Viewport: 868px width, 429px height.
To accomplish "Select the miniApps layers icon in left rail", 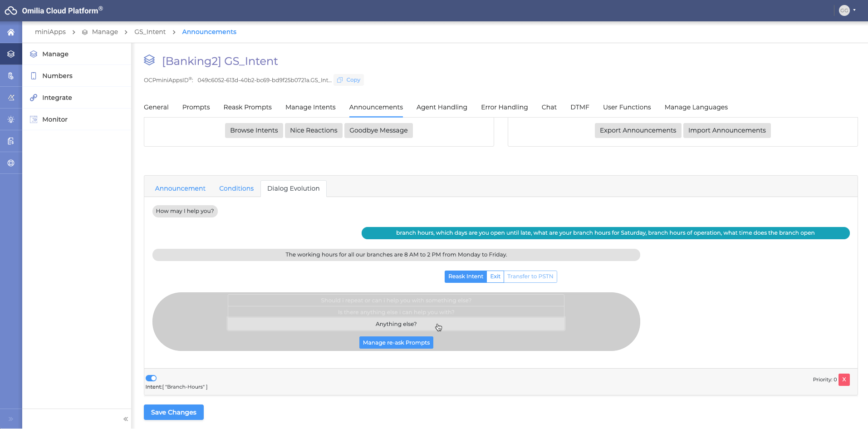I will pos(11,54).
